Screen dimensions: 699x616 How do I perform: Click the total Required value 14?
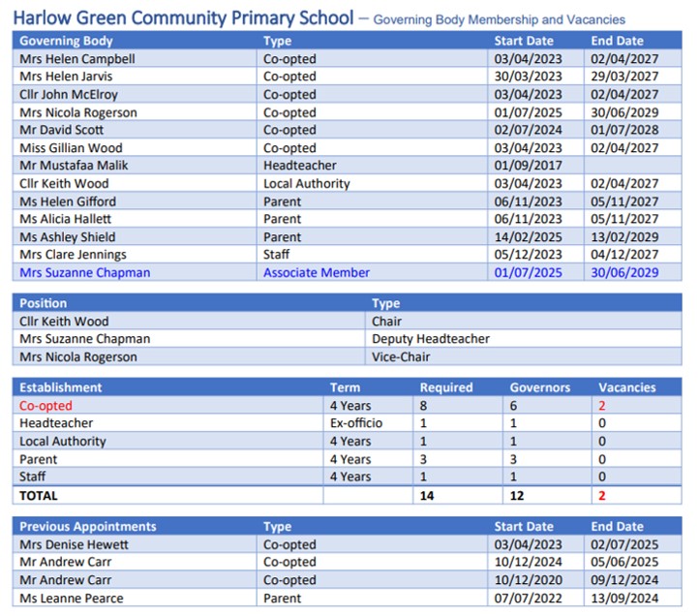(427, 496)
